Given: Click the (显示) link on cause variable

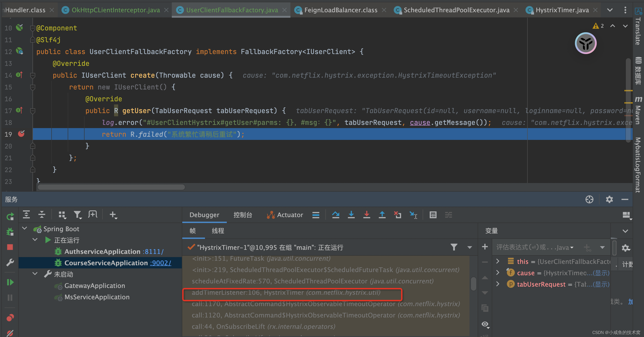Looking at the screenshot, I should pyautogui.click(x=601, y=273).
